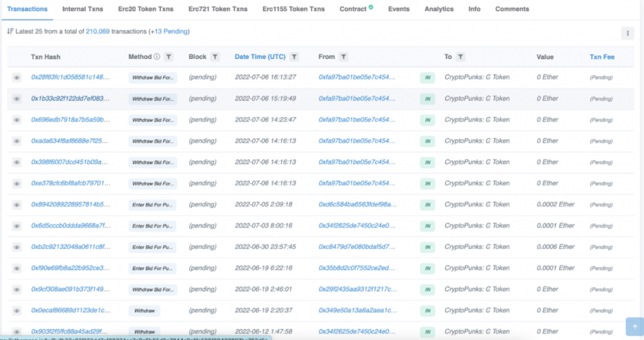Open the From column filter
644x340 pixels.
[x=343, y=57]
